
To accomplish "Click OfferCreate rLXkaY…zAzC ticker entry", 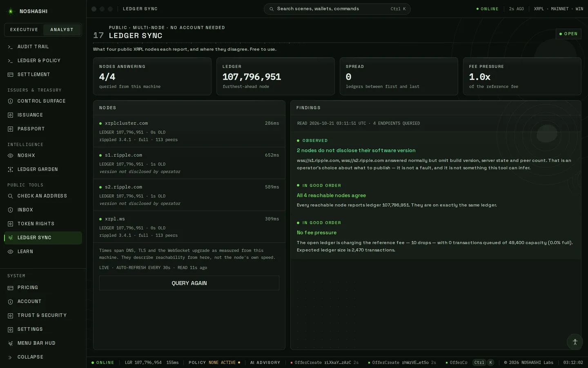I will click(325, 363).
